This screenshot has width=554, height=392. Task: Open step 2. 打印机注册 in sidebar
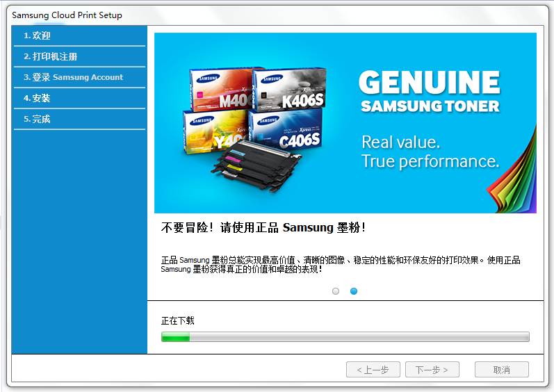(79, 56)
